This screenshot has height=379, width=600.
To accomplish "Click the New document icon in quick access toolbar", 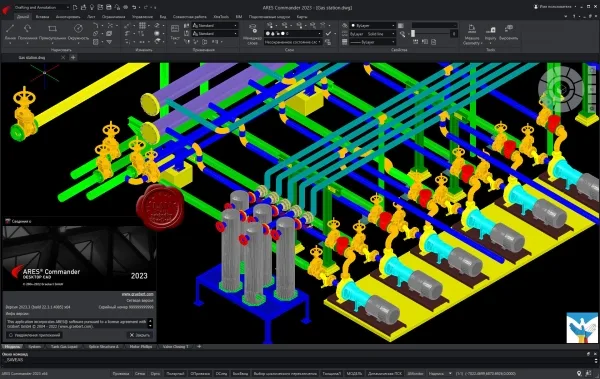I will tap(75, 7).
